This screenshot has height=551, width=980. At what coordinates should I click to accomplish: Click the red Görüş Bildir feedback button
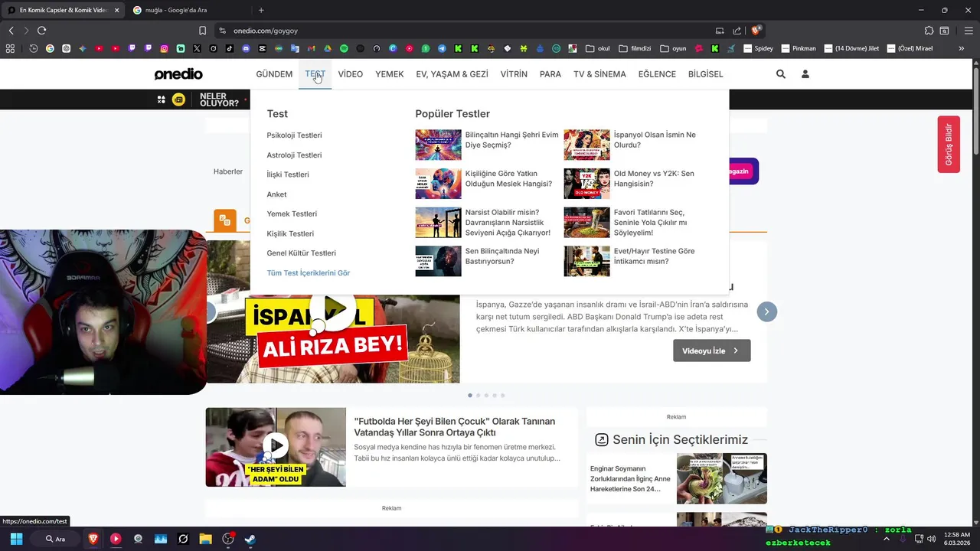point(949,145)
